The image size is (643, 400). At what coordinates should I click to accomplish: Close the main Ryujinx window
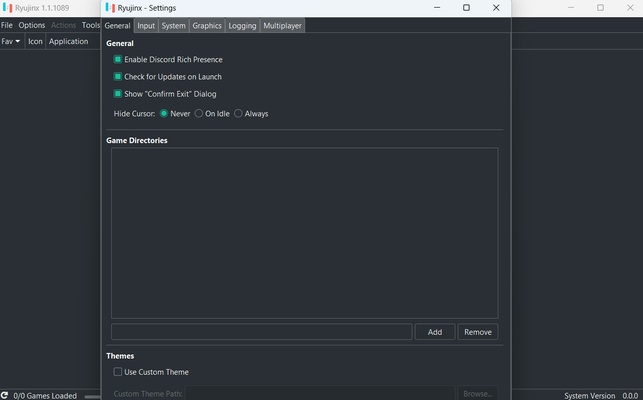coord(630,8)
